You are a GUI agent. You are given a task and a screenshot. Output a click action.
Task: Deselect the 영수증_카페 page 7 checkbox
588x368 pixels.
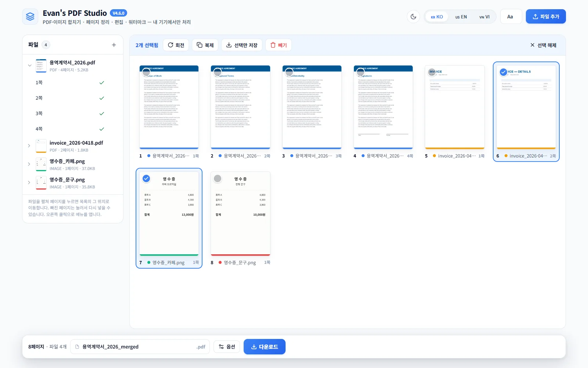tap(146, 178)
